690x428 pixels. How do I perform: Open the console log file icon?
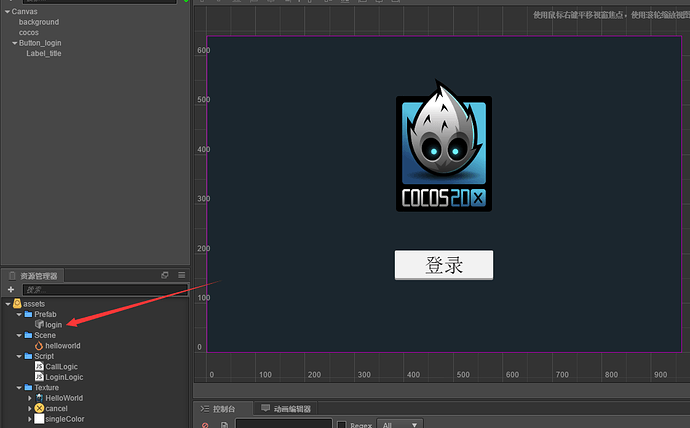click(x=224, y=425)
